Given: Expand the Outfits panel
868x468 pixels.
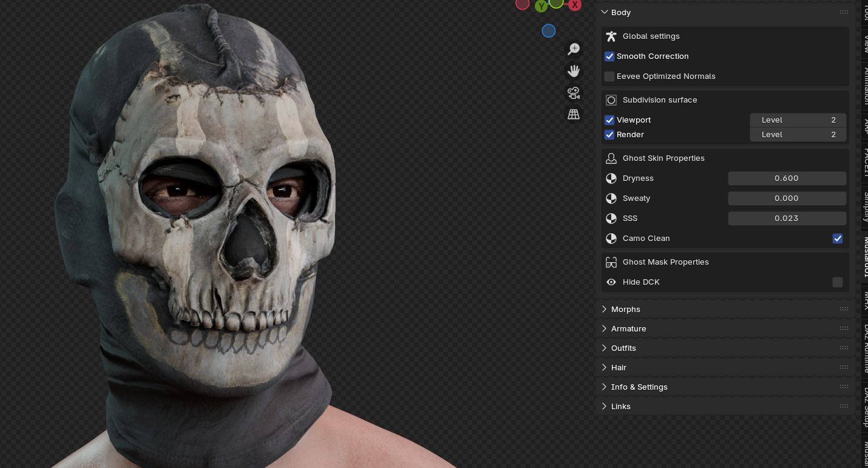Looking at the screenshot, I should pos(623,348).
